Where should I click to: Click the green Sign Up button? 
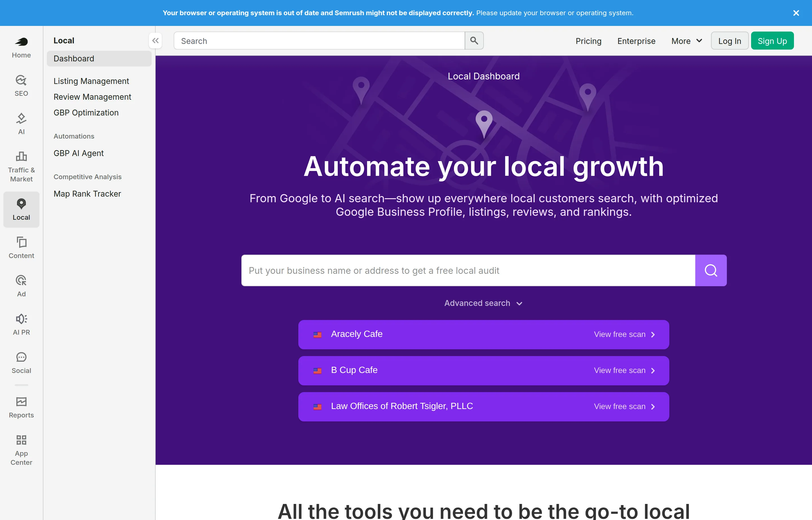772,41
